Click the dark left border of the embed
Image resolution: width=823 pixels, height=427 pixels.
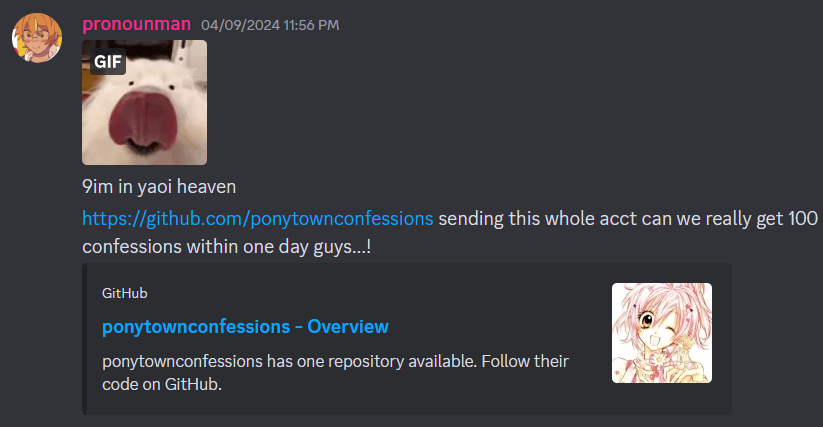point(85,339)
